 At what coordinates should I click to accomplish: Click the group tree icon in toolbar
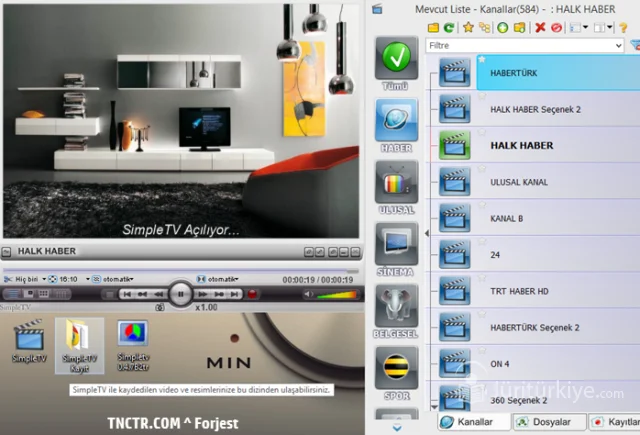click(484, 27)
